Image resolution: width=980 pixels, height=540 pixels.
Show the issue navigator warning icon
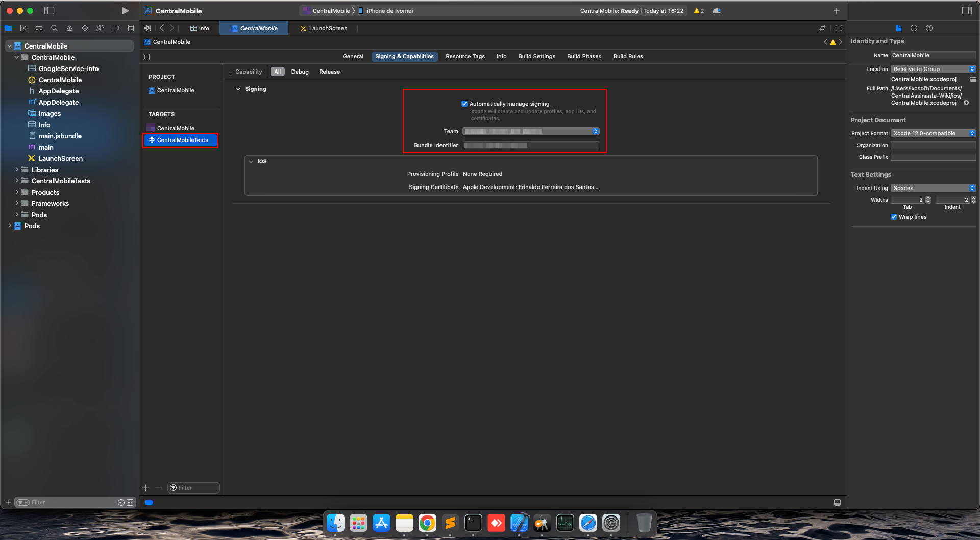69,28
